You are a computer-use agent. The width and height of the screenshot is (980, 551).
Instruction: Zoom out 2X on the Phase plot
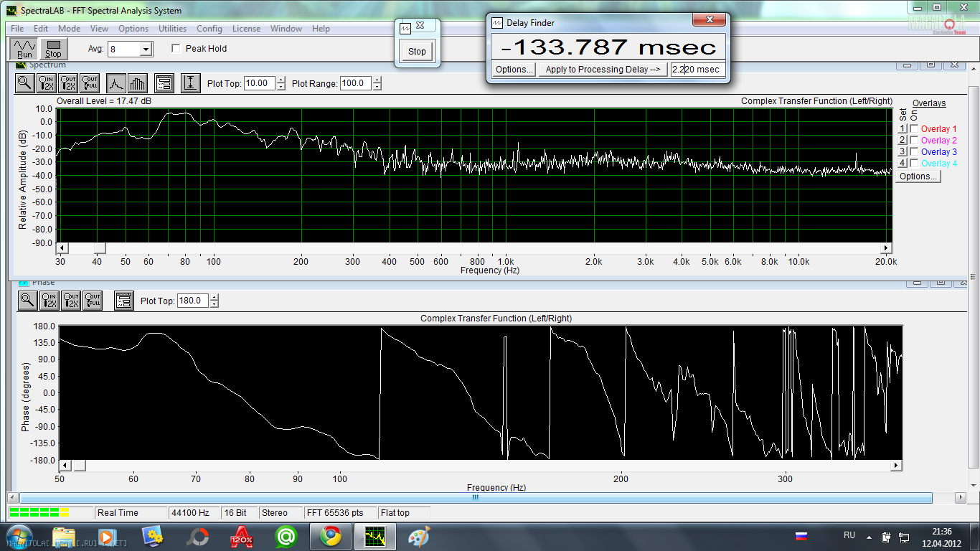pos(70,301)
